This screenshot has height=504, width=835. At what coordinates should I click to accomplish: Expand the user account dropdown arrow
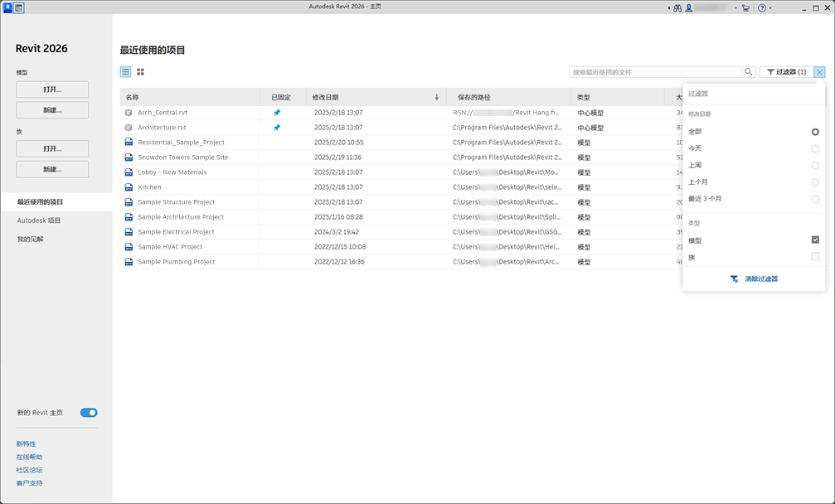(735, 8)
